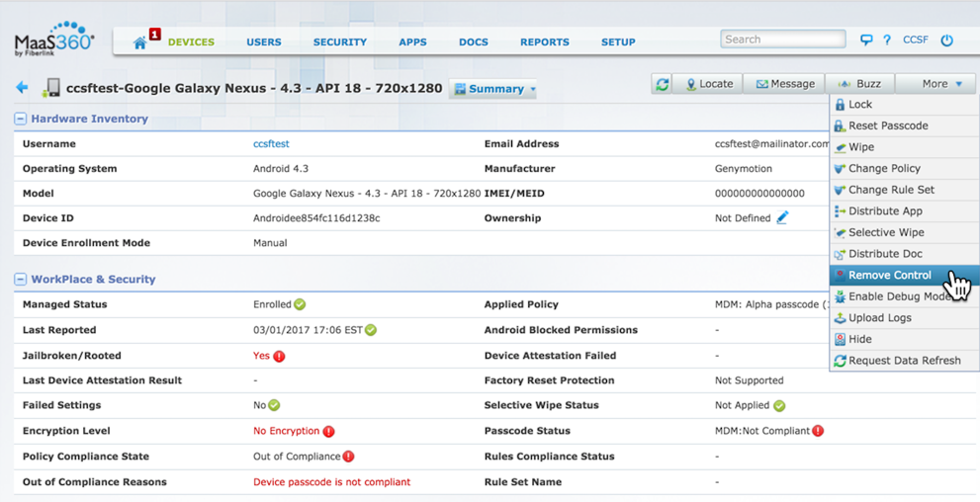Screen dimensions: 980x502
Task: Click the power logout icon
Action: click(x=946, y=41)
